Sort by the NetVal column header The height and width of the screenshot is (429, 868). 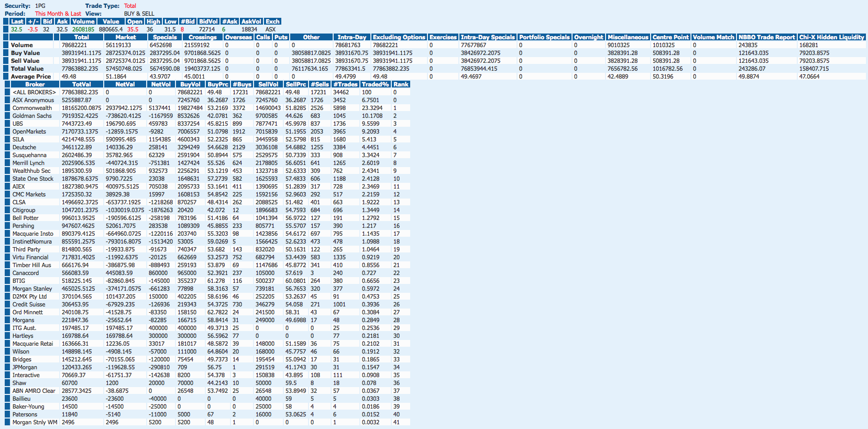[x=125, y=84]
